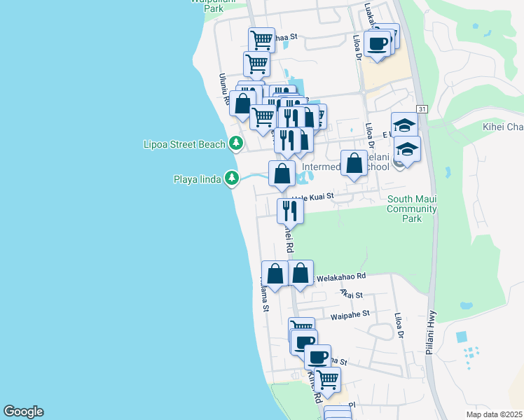Click the Hale Kuai St street label
The width and height of the screenshot is (524, 420).
click(313, 197)
